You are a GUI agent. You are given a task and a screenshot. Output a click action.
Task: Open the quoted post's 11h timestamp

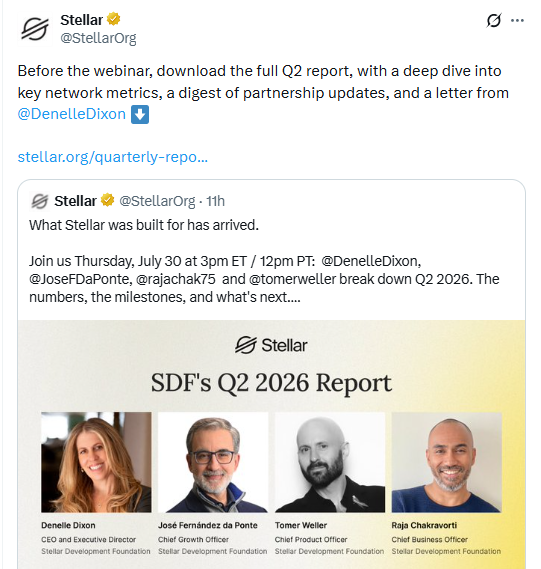click(x=216, y=201)
